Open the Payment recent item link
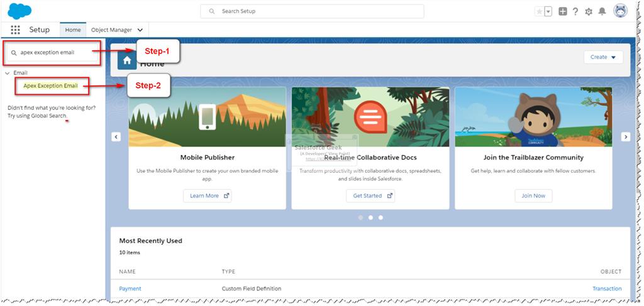 coord(130,289)
